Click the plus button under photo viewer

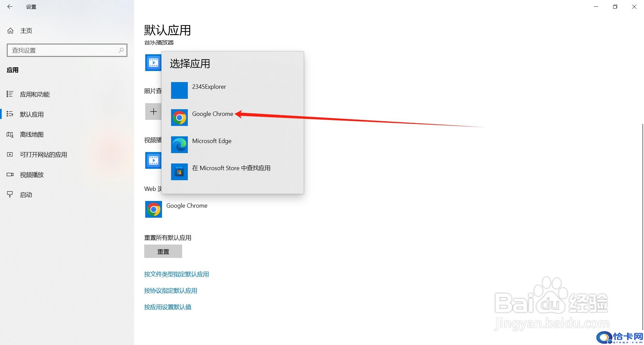coord(153,112)
